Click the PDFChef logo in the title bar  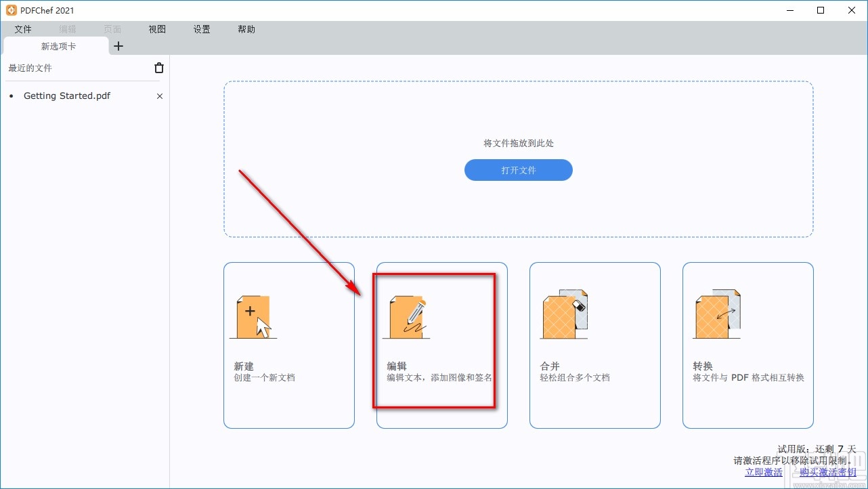(x=9, y=9)
